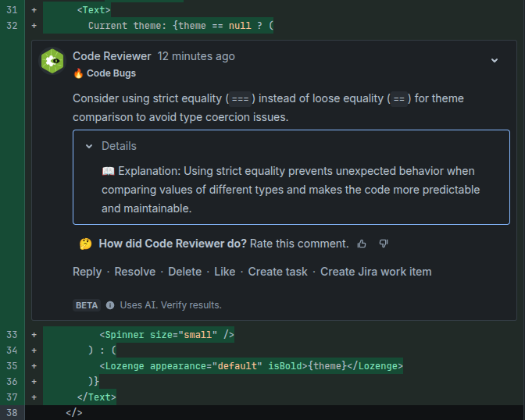Image resolution: width=525 pixels, height=420 pixels.
Task: Click the Reply link
Action: click(x=87, y=272)
